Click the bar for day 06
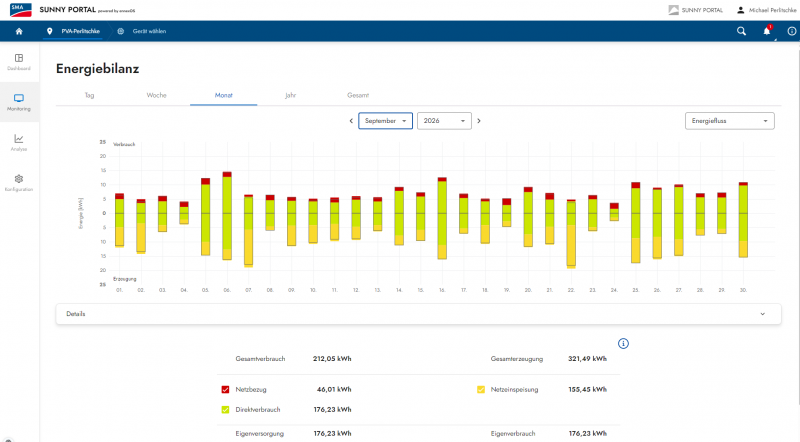This screenshot has height=442, width=800. pyautogui.click(x=227, y=216)
